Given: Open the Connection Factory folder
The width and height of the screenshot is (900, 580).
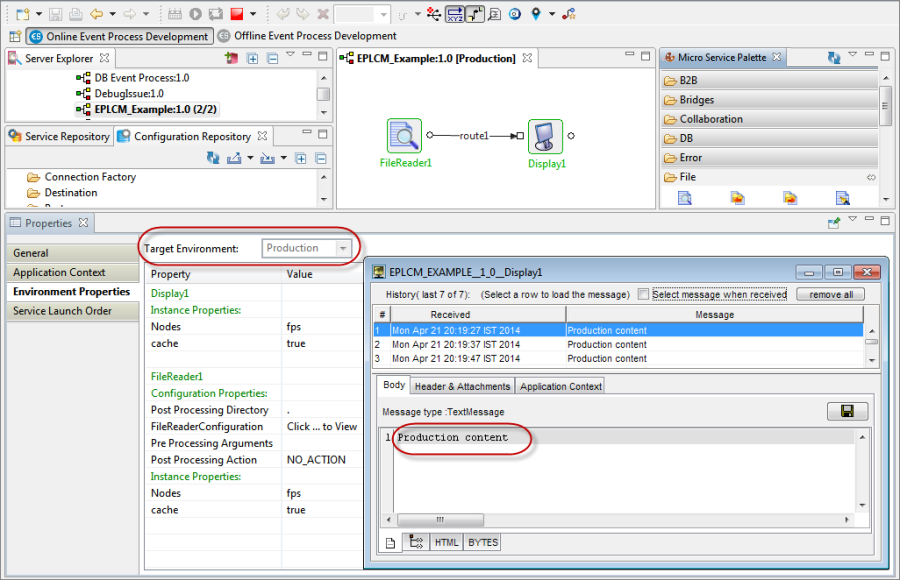Looking at the screenshot, I should [82, 177].
